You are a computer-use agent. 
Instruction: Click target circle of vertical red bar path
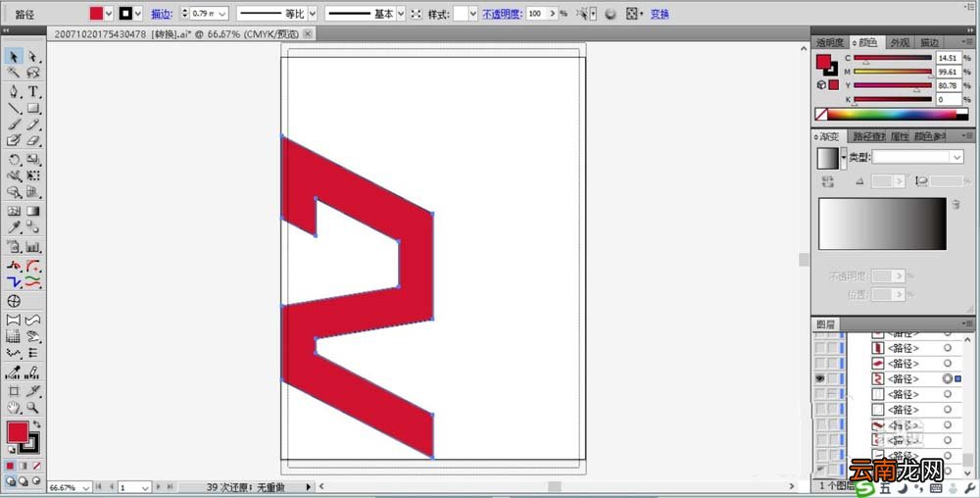948,348
